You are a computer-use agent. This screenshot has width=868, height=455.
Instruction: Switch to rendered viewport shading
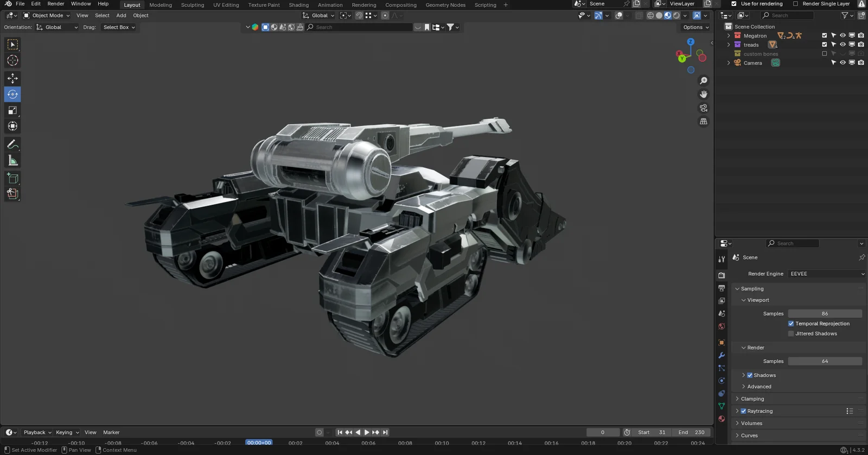coord(676,16)
